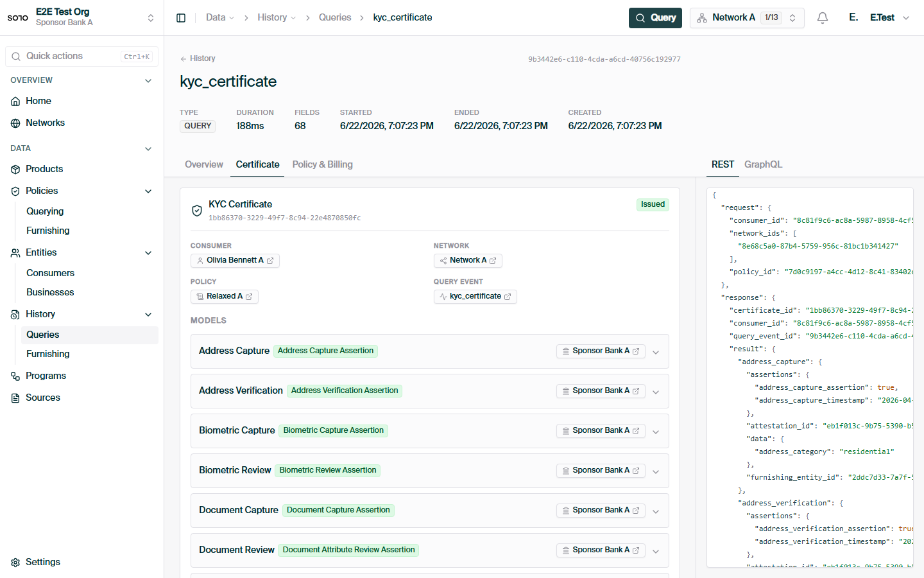Click the Entities people icon
Screen dimensions: 924x578
coord(15,253)
